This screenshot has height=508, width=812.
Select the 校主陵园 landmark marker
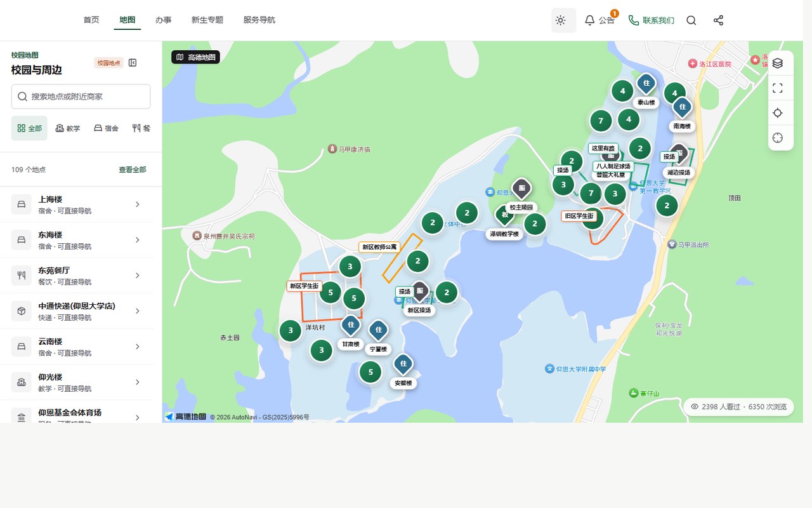pyautogui.click(x=521, y=189)
